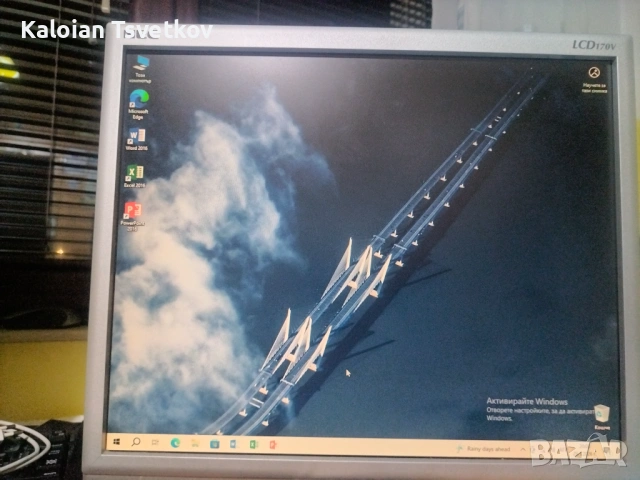Open the Windows Start menu

point(116,442)
